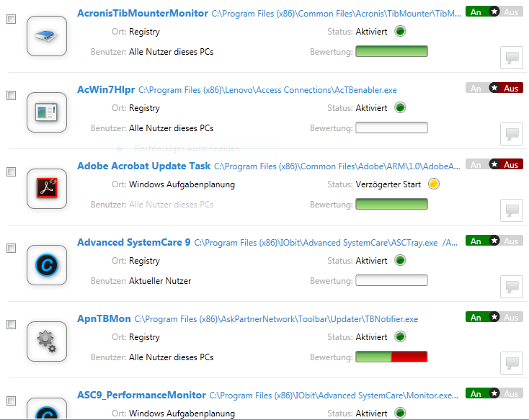Click the empty rating bar of AcWin7Hlpr
This screenshot has height=420, width=529.
[x=391, y=128]
